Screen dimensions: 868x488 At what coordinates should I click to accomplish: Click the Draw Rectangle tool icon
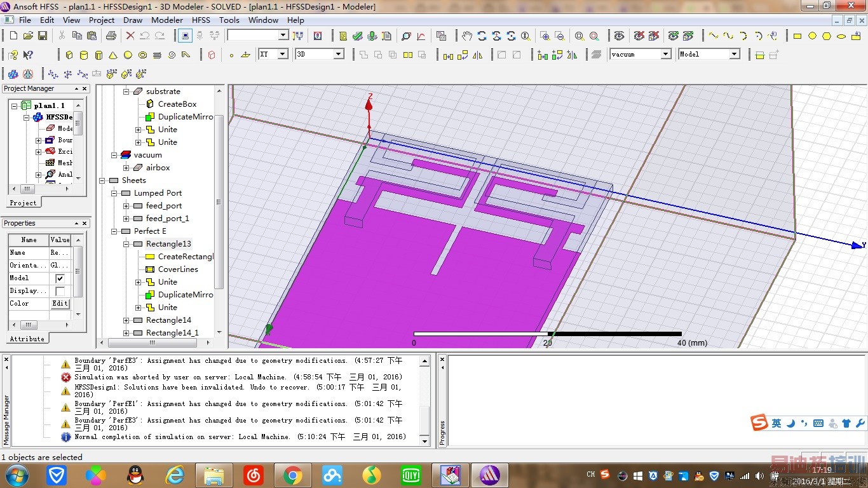pyautogui.click(x=797, y=36)
